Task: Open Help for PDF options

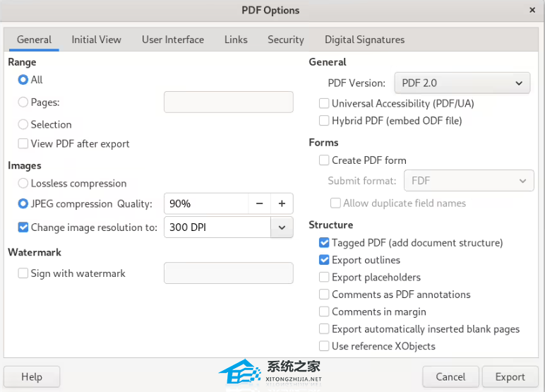Action: (32, 376)
